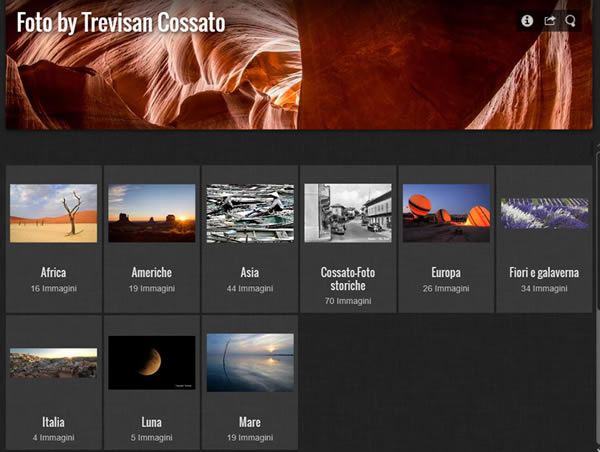Click the Cossato-Foto storiche title

click(x=348, y=279)
